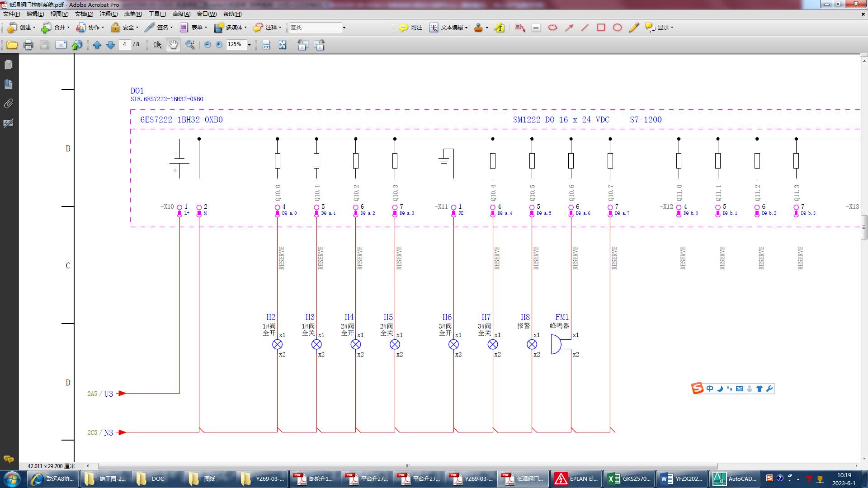This screenshot has height=488, width=868.
Task: Open the 高级(A) menu
Action: (x=181, y=14)
